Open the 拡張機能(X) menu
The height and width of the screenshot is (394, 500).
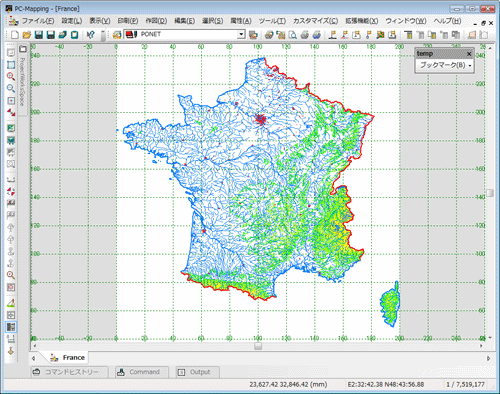tap(361, 21)
